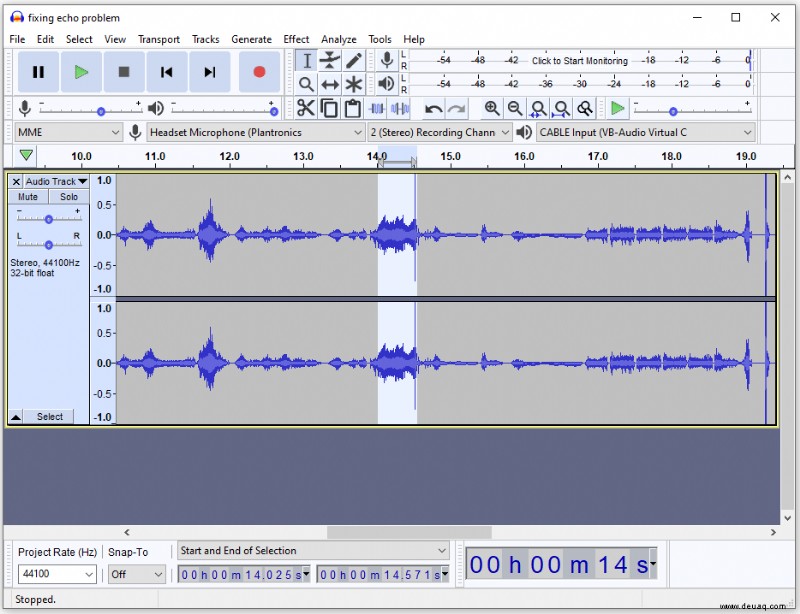Start playback with the Play button
This screenshot has width=800, height=614.
81,72
